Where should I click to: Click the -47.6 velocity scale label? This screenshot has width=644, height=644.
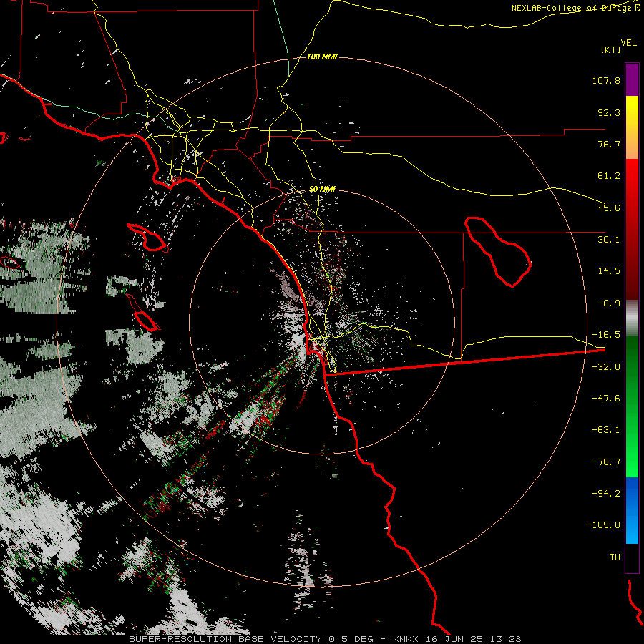[606, 399]
